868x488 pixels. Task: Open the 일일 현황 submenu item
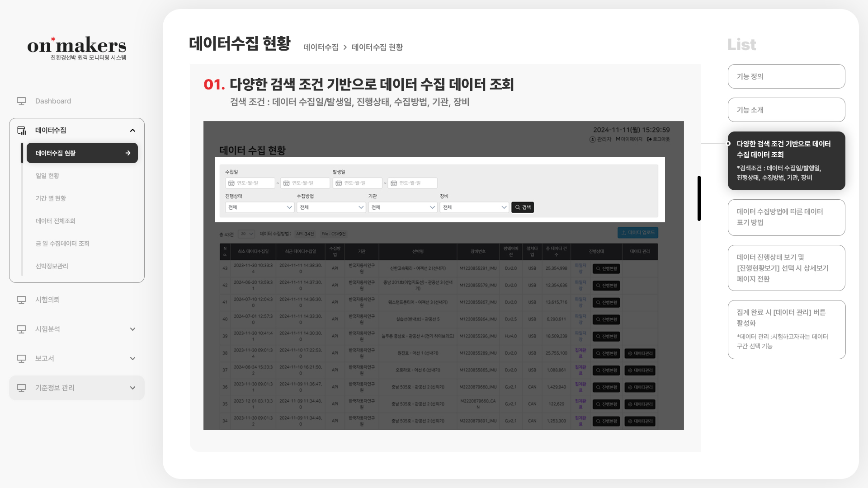pos(47,176)
